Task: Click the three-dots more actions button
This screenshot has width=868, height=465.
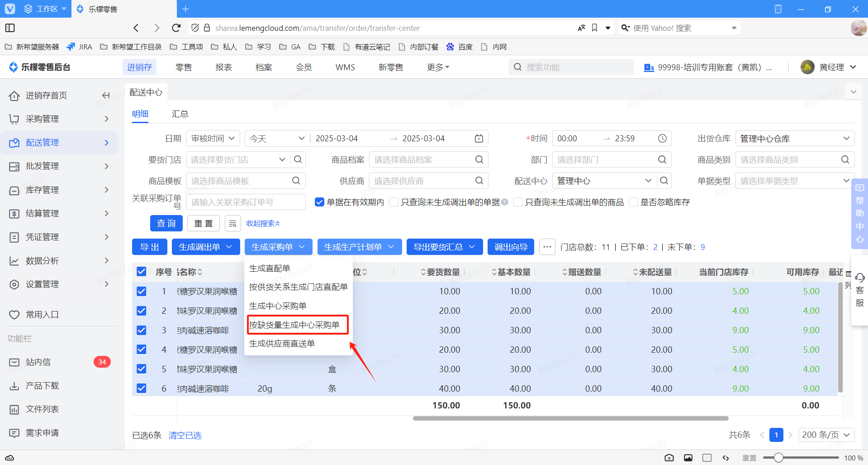Action: pos(547,247)
